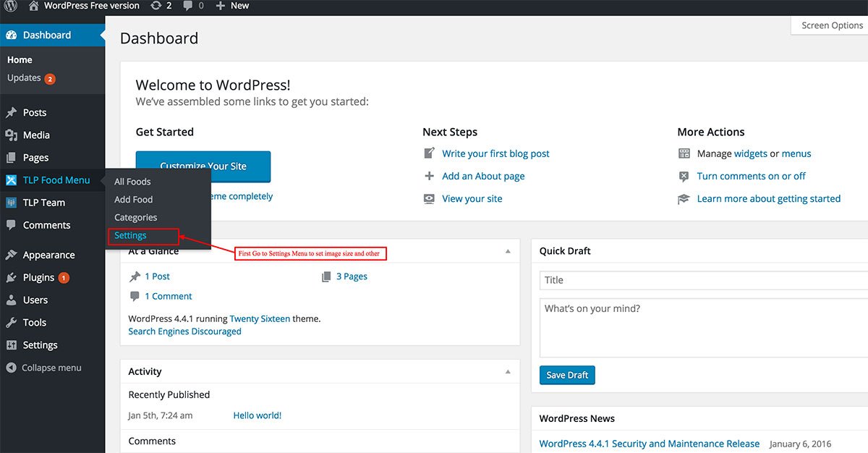The width and height of the screenshot is (868, 453).
Task: Open All Foods in the submenu
Action: click(x=132, y=182)
